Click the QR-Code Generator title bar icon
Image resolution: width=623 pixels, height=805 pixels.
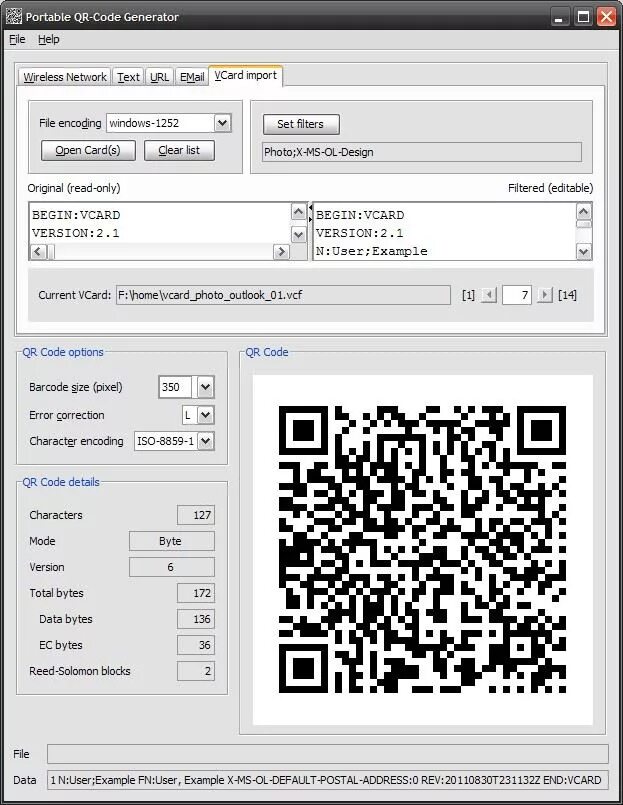point(14,16)
